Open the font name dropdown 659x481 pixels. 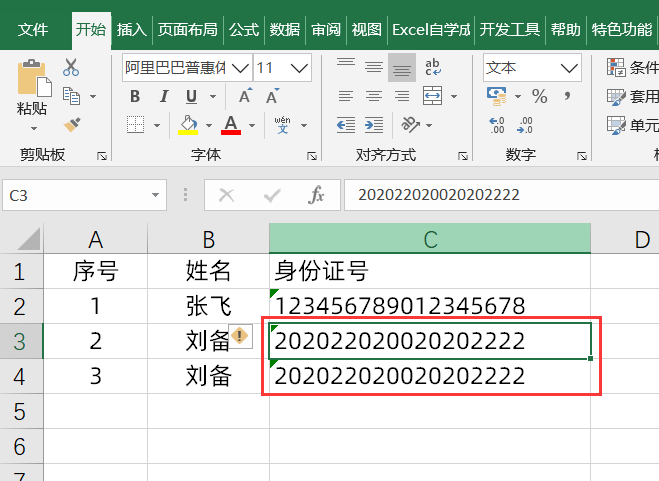point(239,69)
